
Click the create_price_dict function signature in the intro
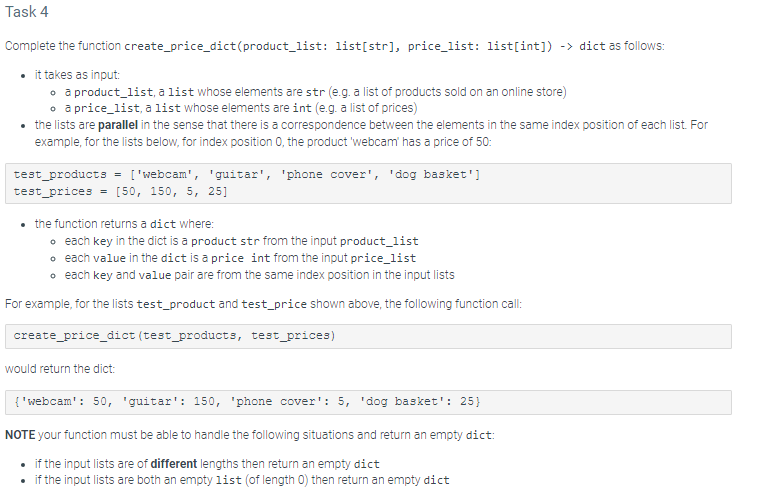click(x=337, y=46)
